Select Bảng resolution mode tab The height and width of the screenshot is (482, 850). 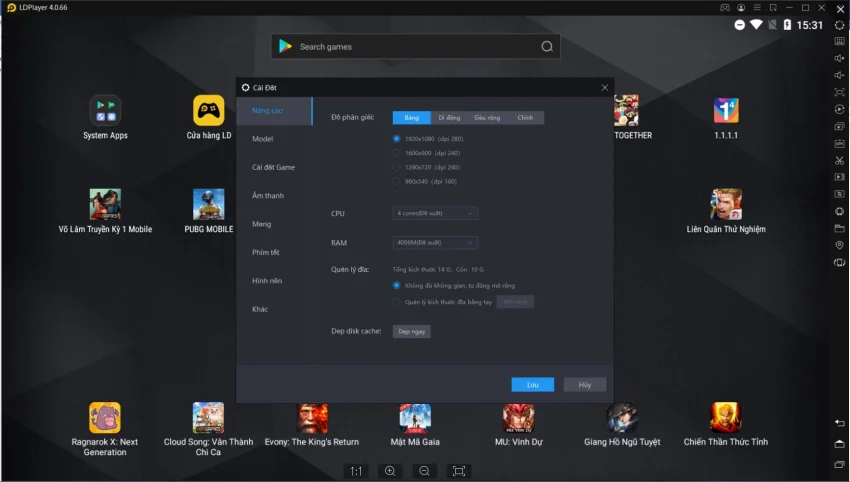(x=411, y=118)
